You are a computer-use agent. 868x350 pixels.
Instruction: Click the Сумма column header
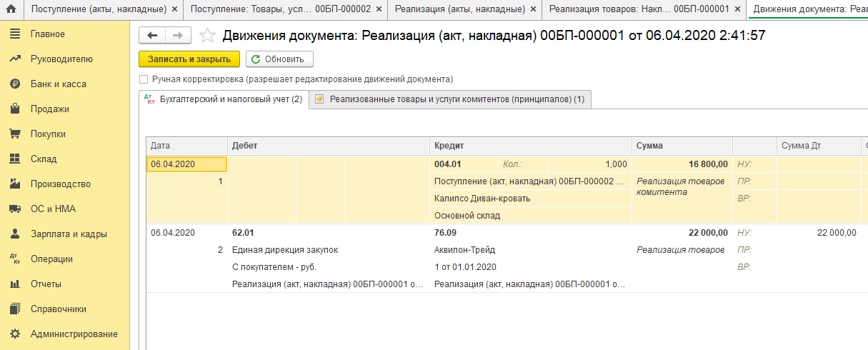coord(682,146)
